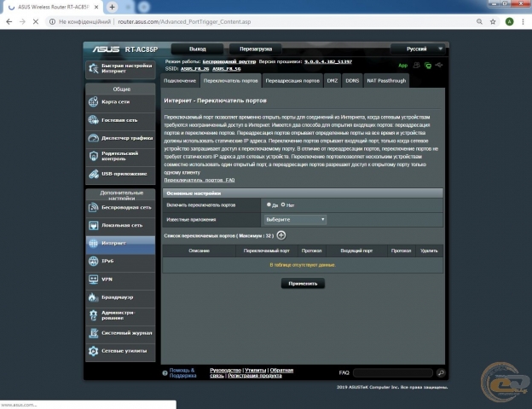Switch to Переадресация портов tab
Screen dimensions: 532x409
pos(292,81)
